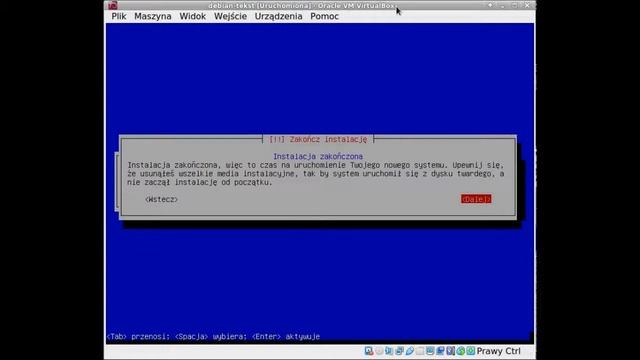Minimize the VirtualBox window
Screen dimensions: 640x360
[x=502, y=6]
